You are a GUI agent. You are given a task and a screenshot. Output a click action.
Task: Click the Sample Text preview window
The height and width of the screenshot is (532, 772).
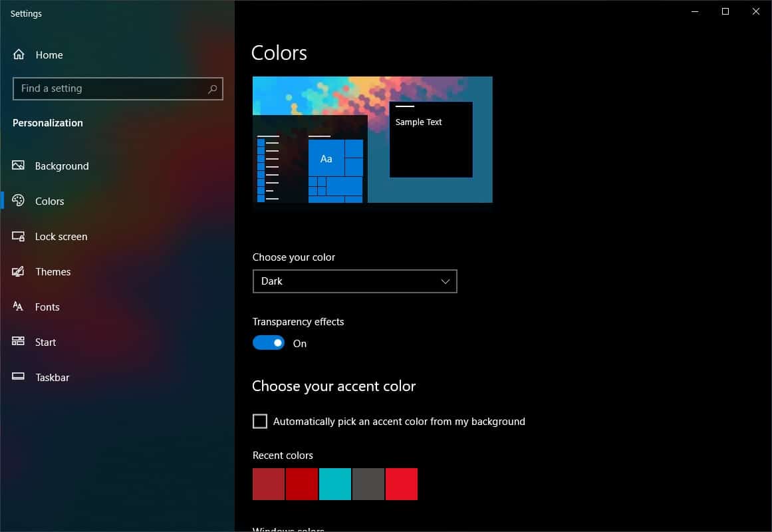pyautogui.click(x=431, y=140)
